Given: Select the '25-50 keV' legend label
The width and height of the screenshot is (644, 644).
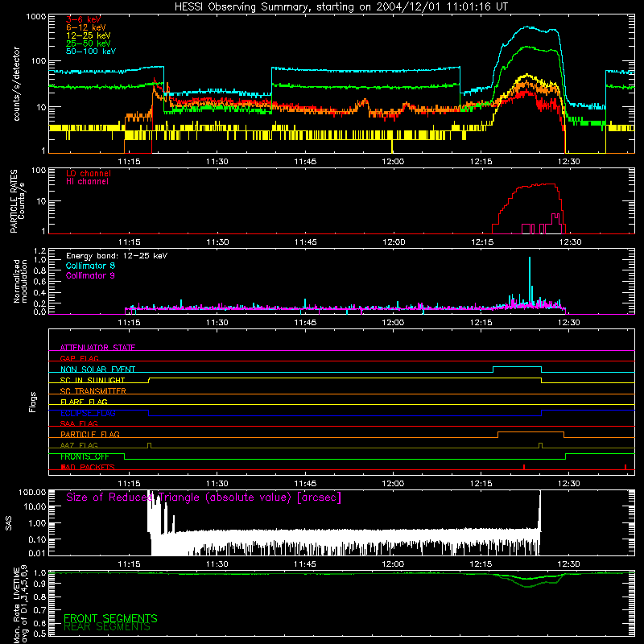Looking at the screenshot, I should point(89,43).
